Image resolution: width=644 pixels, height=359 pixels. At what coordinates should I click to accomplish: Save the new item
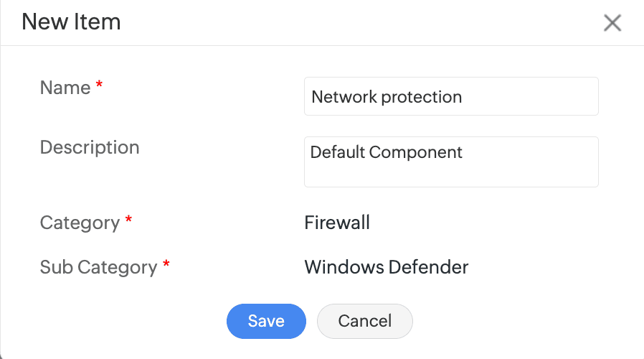tap(266, 321)
